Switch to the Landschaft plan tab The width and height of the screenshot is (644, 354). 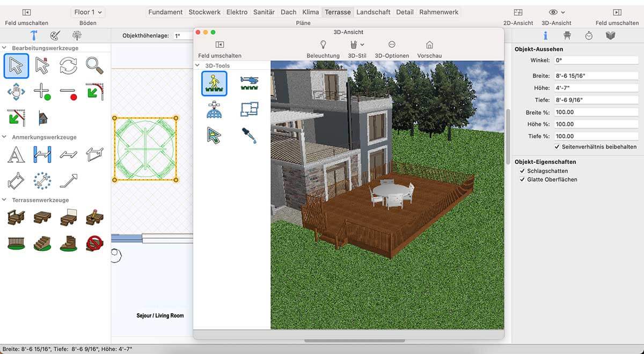(373, 12)
